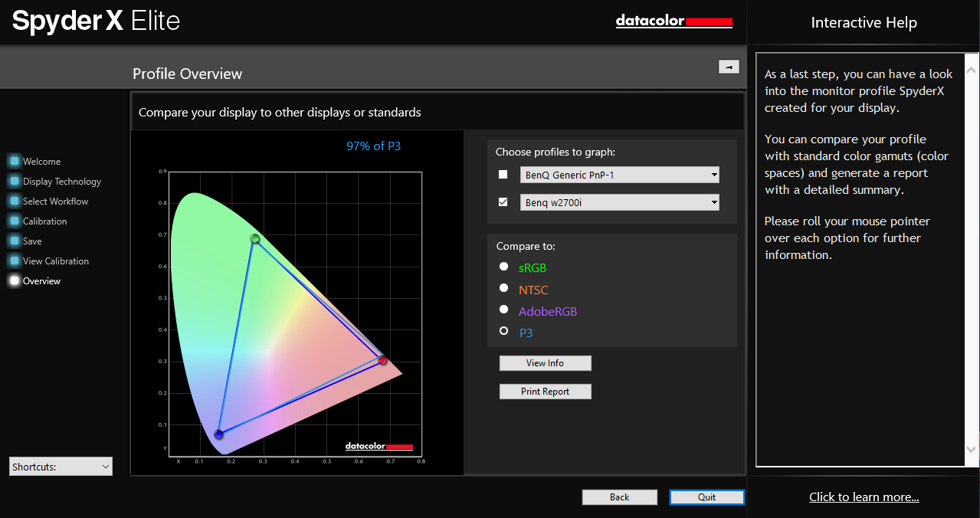Image resolution: width=980 pixels, height=518 pixels.
Task: Click the Calibration step indicator icon
Action: pos(15,221)
